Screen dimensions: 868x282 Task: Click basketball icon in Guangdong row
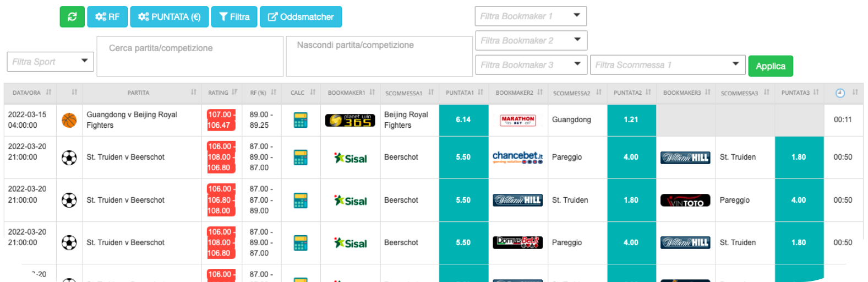[x=69, y=120]
